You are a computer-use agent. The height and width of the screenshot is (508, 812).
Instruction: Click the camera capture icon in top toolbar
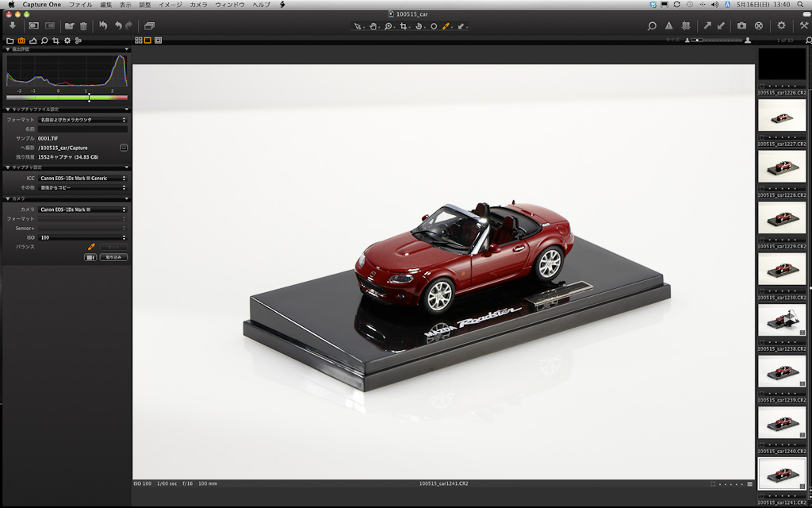coord(741,25)
